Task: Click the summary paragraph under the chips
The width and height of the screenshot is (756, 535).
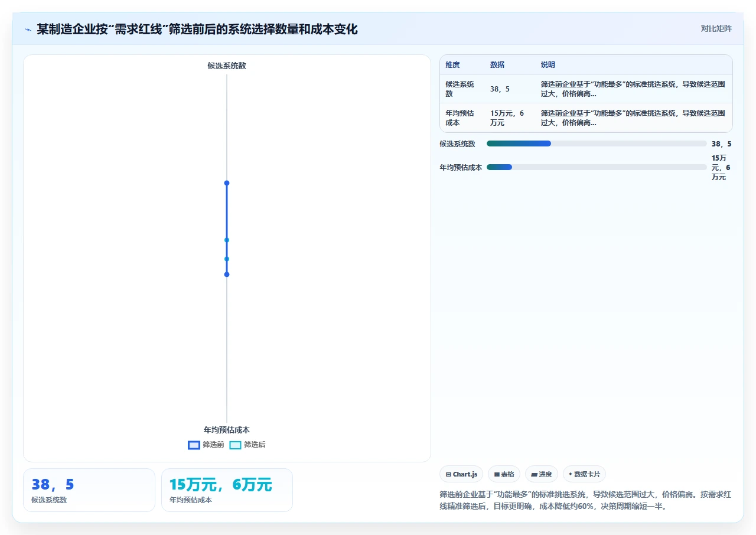Action: [585, 500]
